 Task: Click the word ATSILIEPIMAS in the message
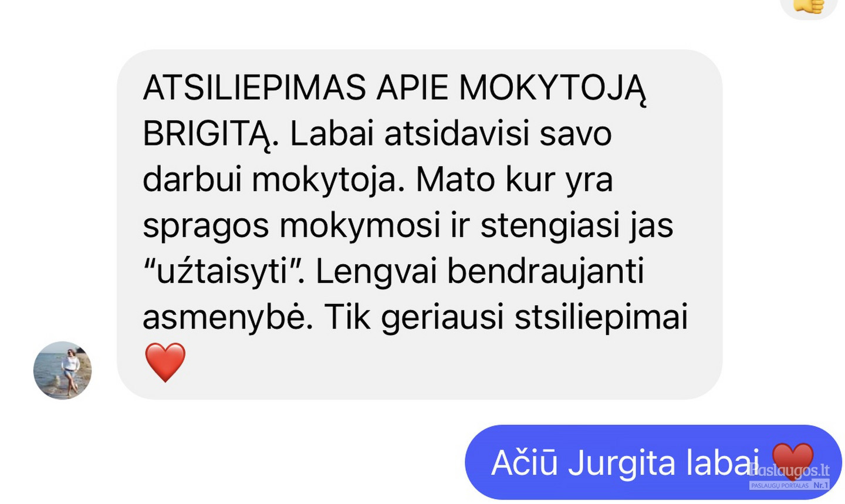[255, 88]
